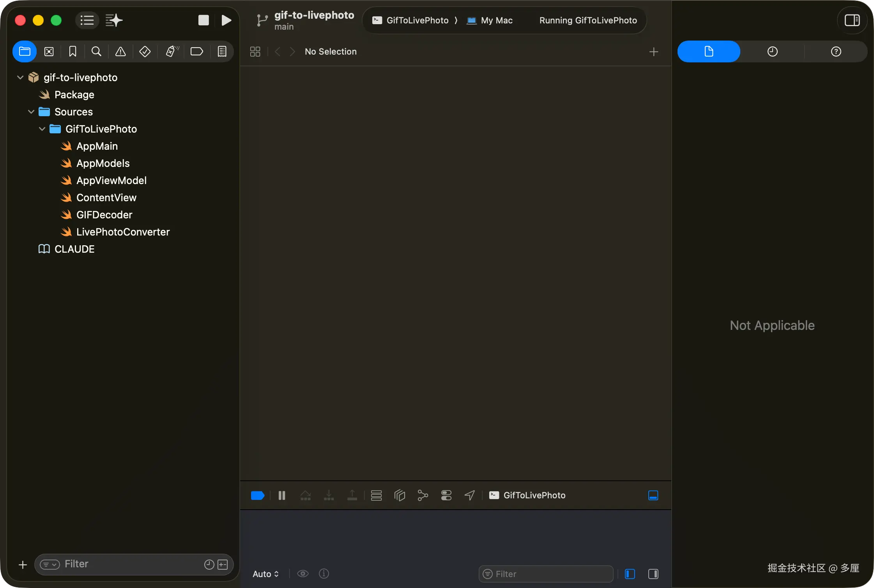Toggle breakpoints activation in debug bar
874x588 pixels.
click(257, 495)
